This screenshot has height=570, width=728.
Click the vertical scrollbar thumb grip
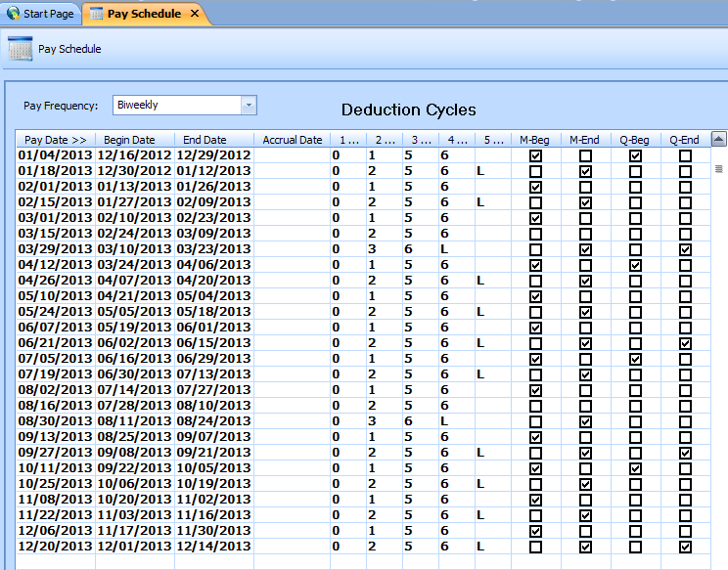[x=719, y=169]
